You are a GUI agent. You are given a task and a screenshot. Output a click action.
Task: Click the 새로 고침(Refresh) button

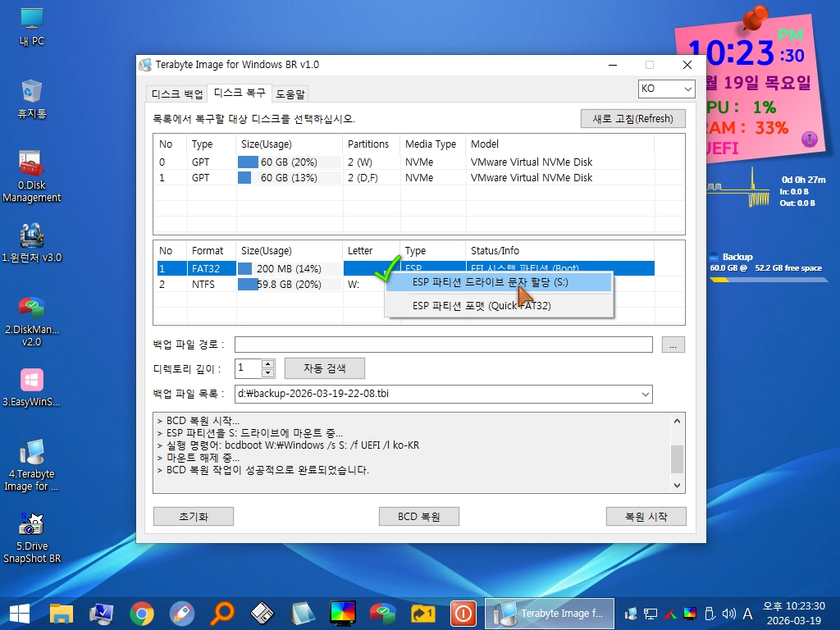(x=632, y=118)
